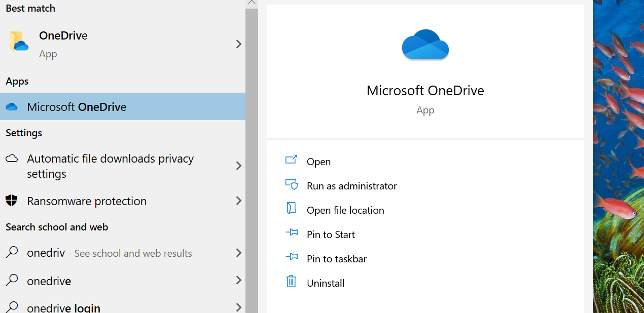
Task: Click the Open file location icon
Action: (x=291, y=209)
